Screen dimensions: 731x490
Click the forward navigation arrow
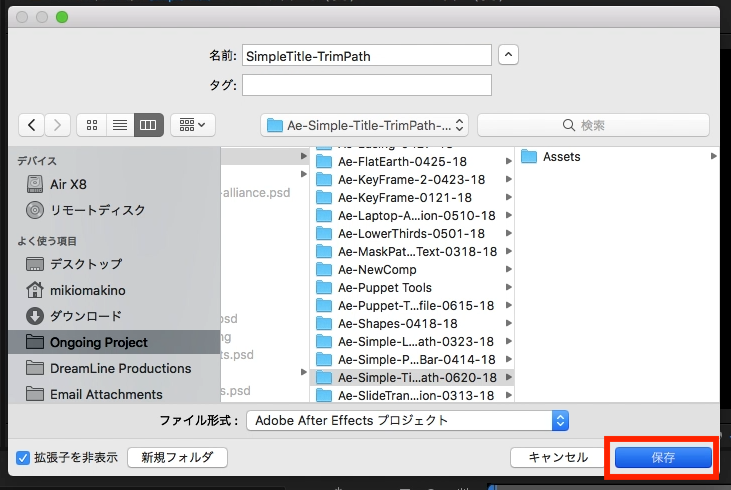pos(59,125)
